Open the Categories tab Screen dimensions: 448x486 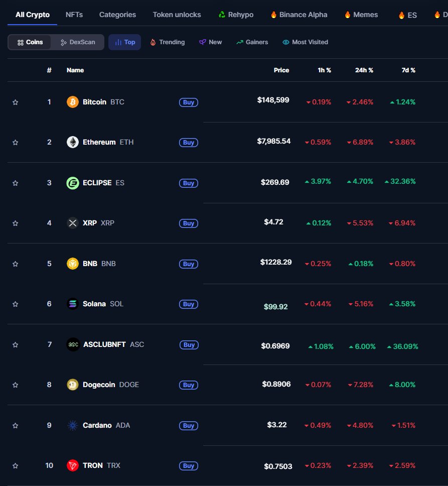coord(117,15)
